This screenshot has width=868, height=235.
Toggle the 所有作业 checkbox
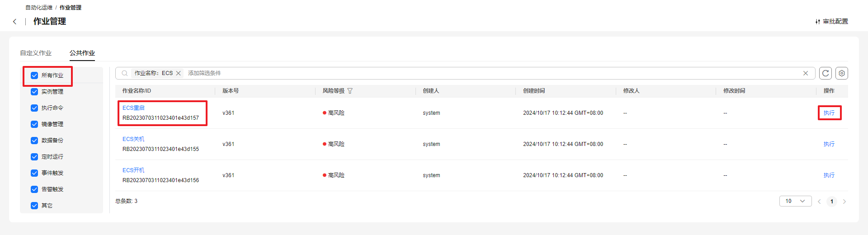(34, 75)
